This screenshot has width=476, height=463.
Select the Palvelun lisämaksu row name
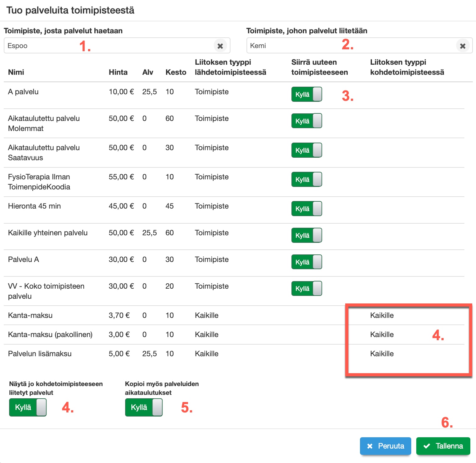(40, 354)
